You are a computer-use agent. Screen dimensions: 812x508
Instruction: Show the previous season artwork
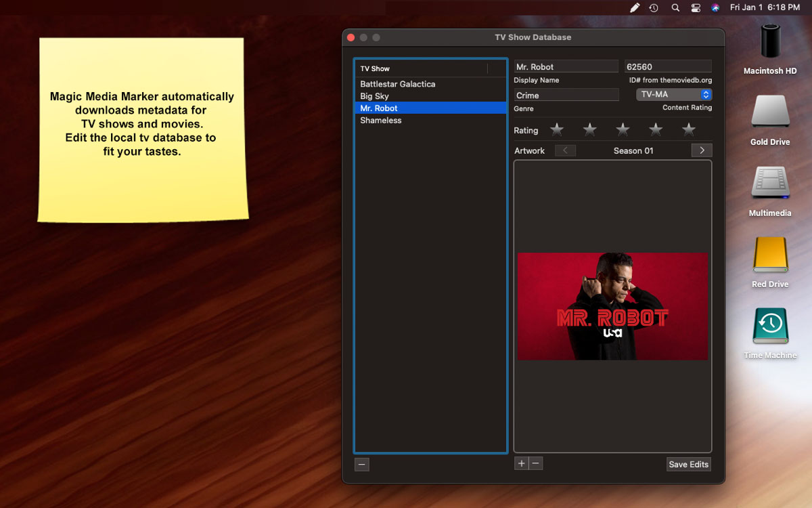565,150
